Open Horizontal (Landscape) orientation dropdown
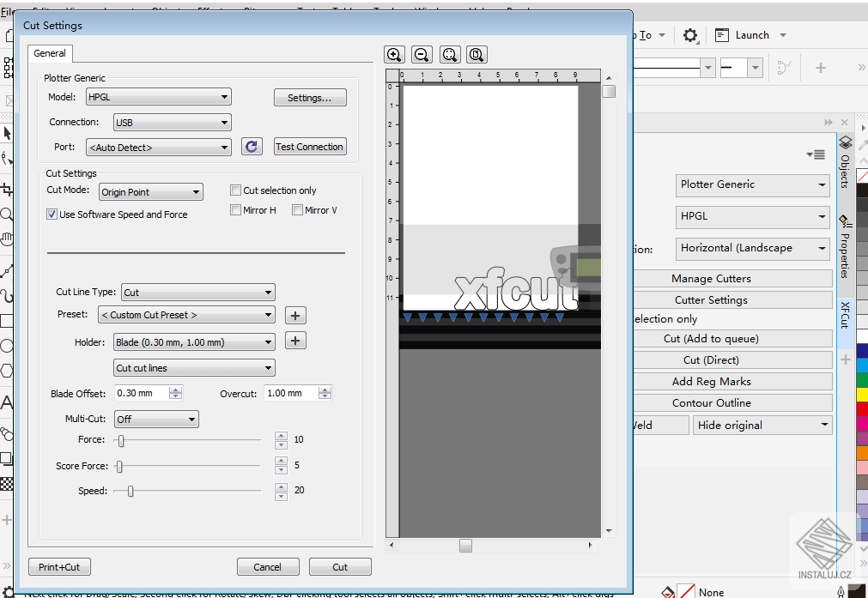Image resolution: width=868 pixels, height=598 pixels. 753,249
